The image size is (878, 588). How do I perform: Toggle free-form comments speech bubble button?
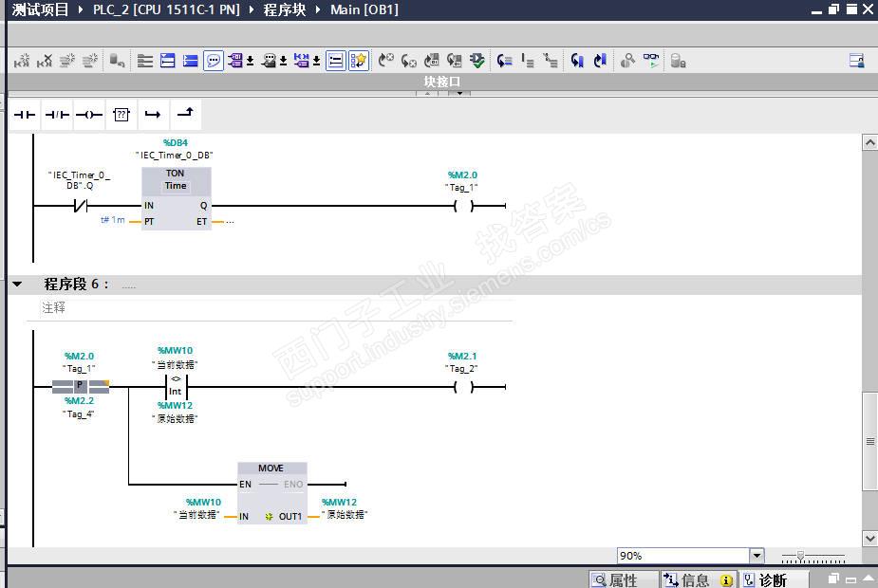pyautogui.click(x=214, y=61)
